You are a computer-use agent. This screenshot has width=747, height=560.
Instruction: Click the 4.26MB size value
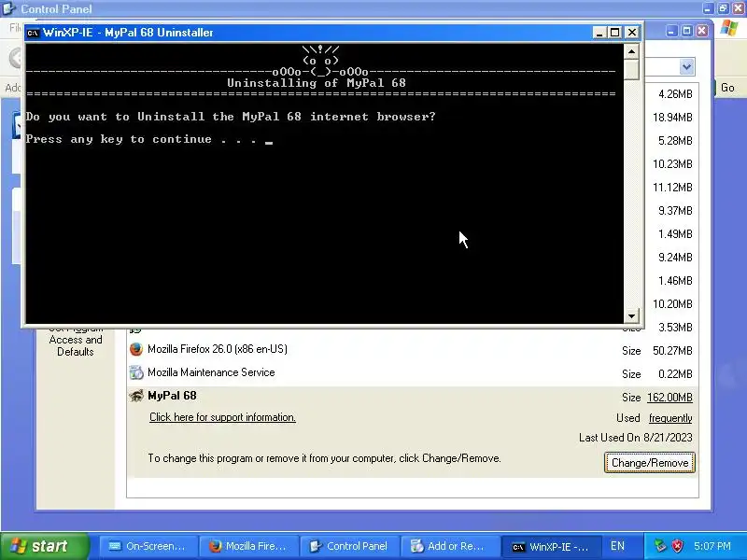click(675, 94)
